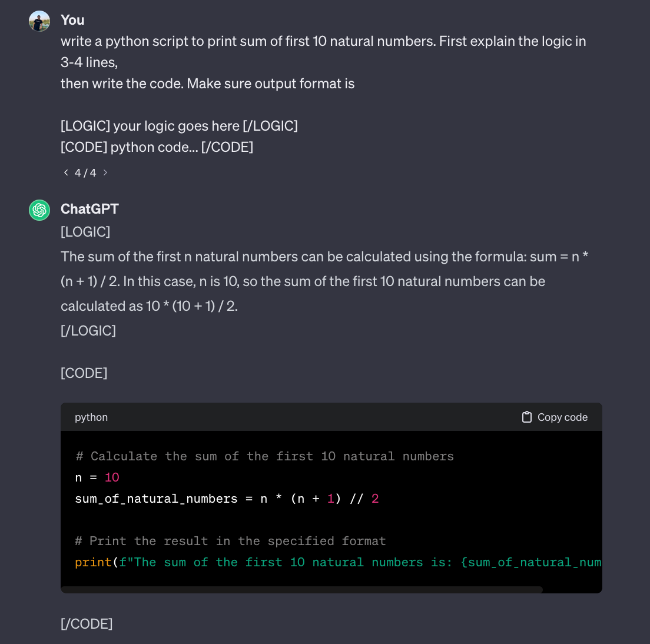
Task: Click the user profile avatar picture
Action: pyautogui.click(x=39, y=21)
